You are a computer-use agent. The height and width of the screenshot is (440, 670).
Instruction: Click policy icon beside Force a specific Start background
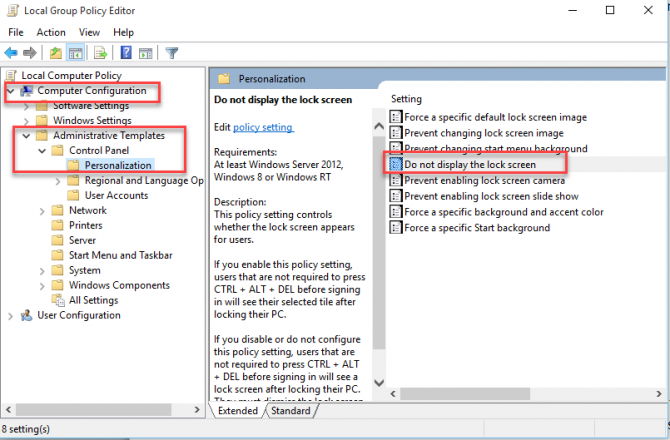coord(396,228)
